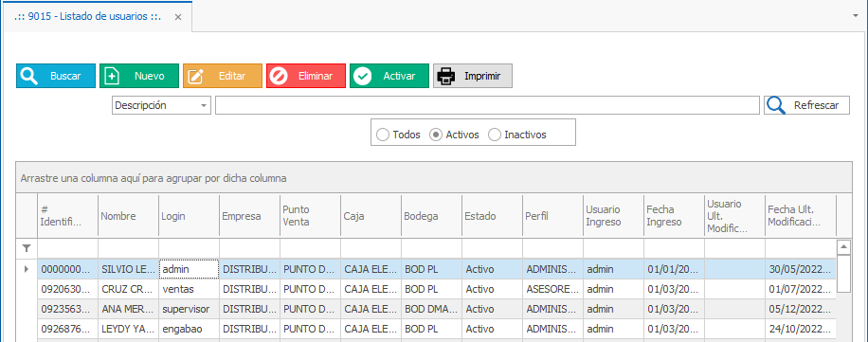Click the grid scrollbar up arrow
The image size is (868, 342).
click(843, 246)
